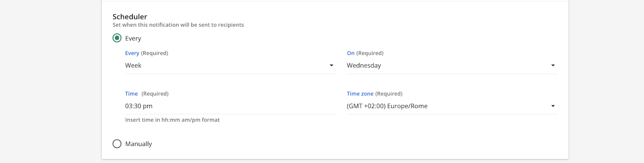The height and width of the screenshot is (163, 644).
Task: Click the arrow icon beside Wednesday
Action: pyautogui.click(x=553, y=65)
